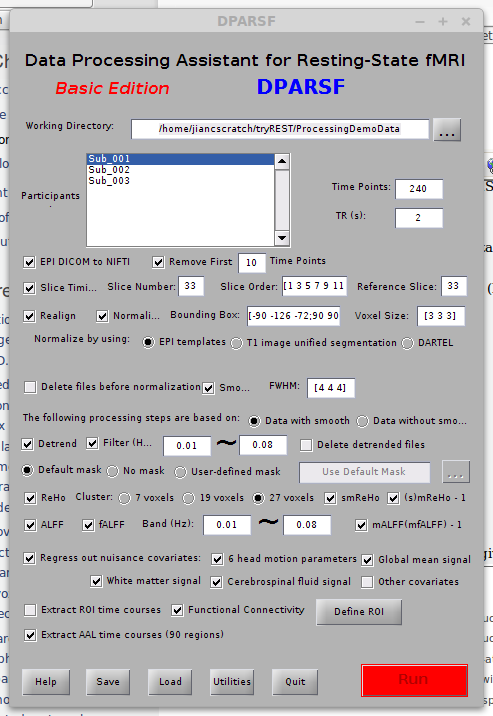Click the Working Directory path field
Image resolution: width=493 pixels, height=716 pixels.
point(279,129)
